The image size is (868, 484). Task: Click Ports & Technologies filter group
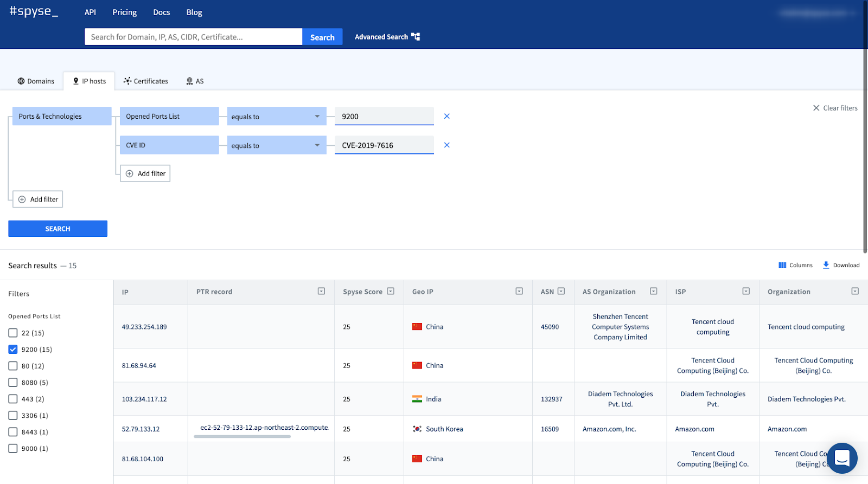(62, 117)
